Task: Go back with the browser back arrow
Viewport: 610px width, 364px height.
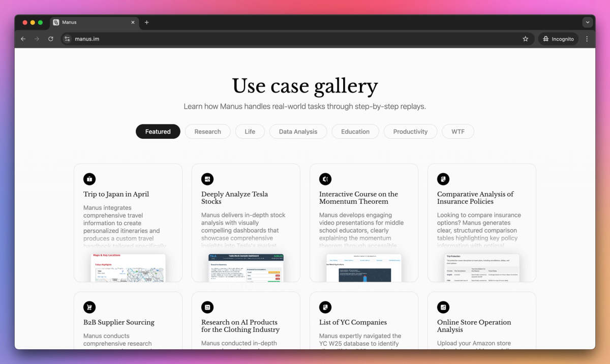Action: click(23, 39)
